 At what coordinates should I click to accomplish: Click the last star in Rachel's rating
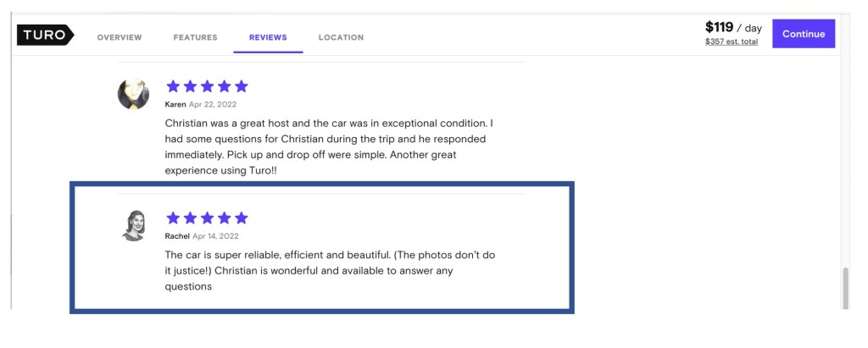tap(241, 218)
